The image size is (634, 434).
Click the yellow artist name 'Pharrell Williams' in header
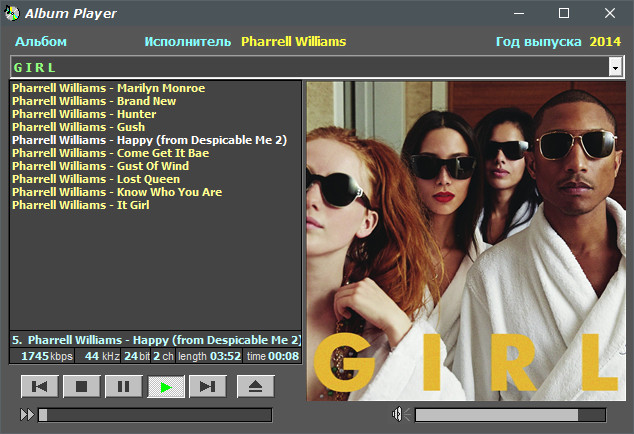coord(294,41)
